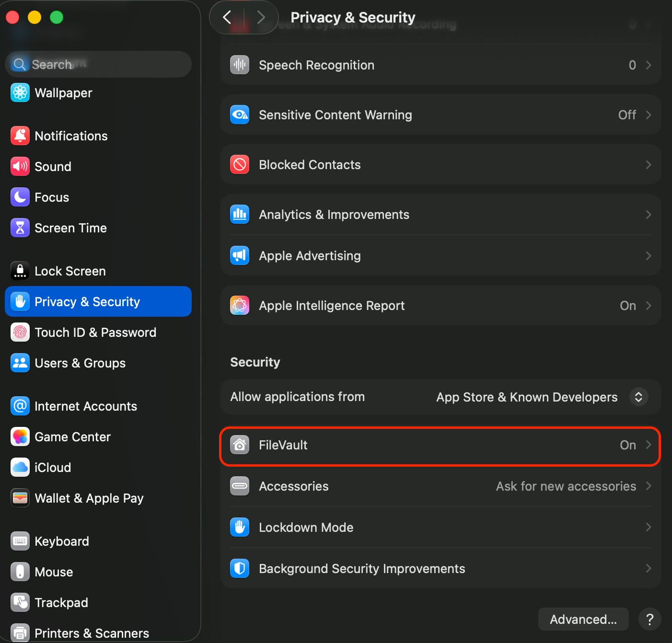Click the Screen Time hourglass icon

tap(20, 228)
